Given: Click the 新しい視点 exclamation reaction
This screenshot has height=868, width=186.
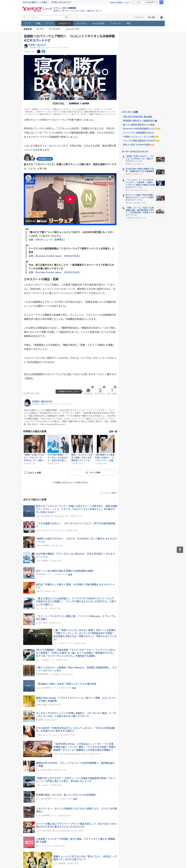Looking at the screenshot, I should (x=112, y=391).
